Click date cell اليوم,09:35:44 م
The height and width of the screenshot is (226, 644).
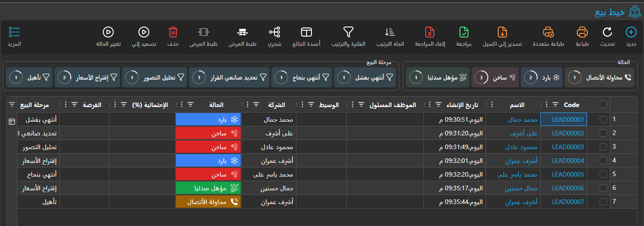454,202
